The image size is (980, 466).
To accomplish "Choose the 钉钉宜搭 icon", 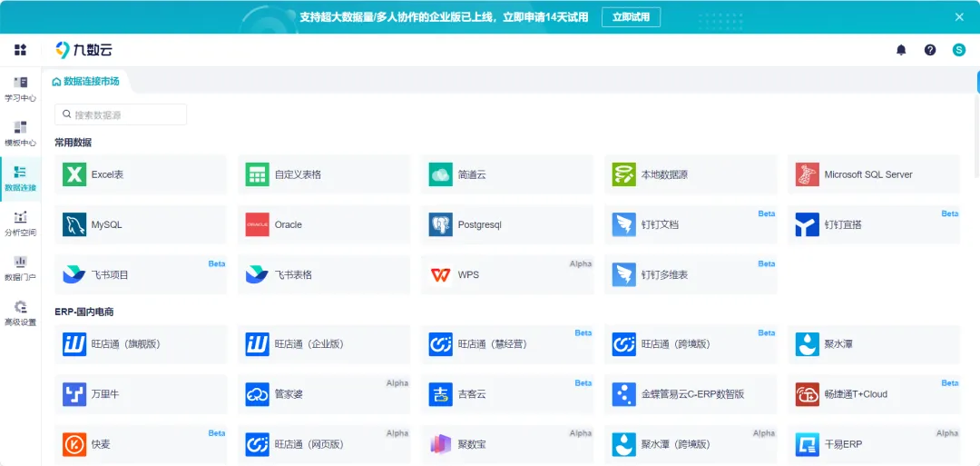I will tap(807, 224).
